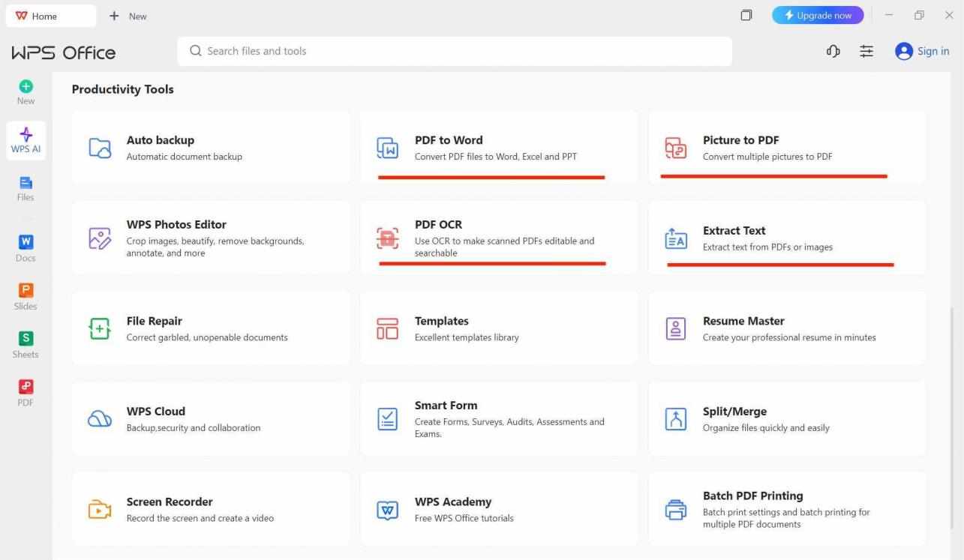The height and width of the screenshot is (560, 964).
Task: Open a New tab
Action: click(x=128, y=16)
